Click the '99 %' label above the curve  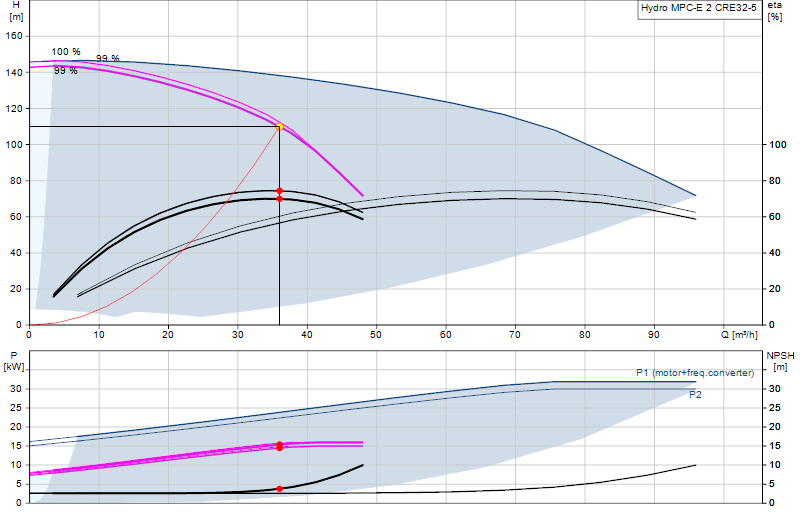[x=108, y=58]
